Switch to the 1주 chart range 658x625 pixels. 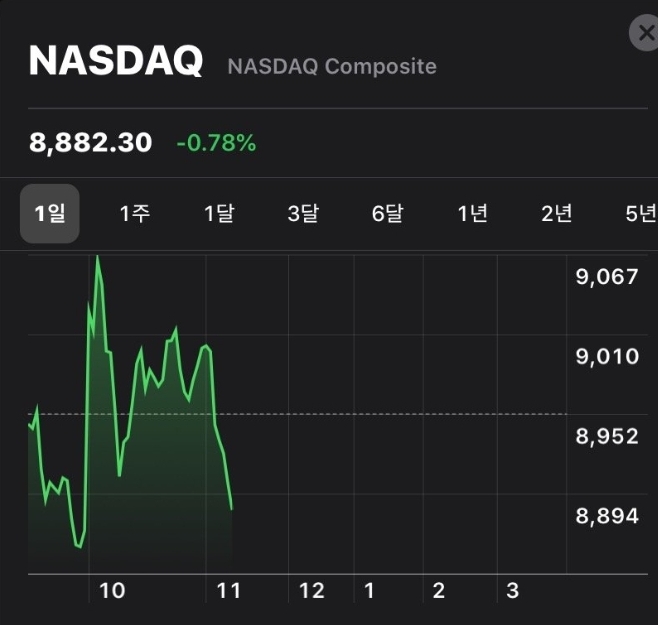point(134,213)
